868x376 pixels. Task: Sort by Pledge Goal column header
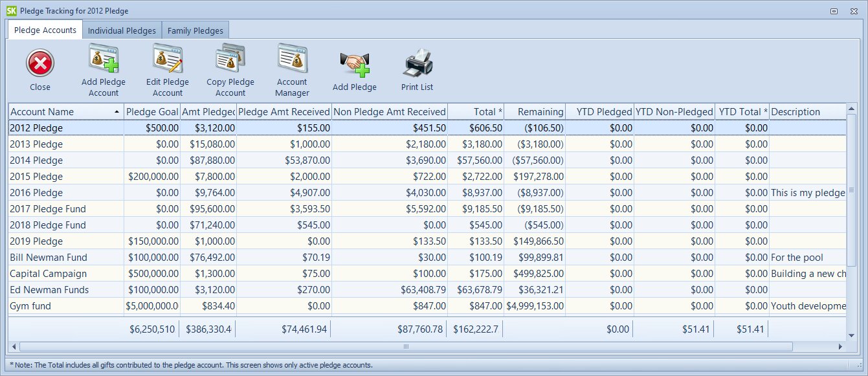[x=151, y=112]
